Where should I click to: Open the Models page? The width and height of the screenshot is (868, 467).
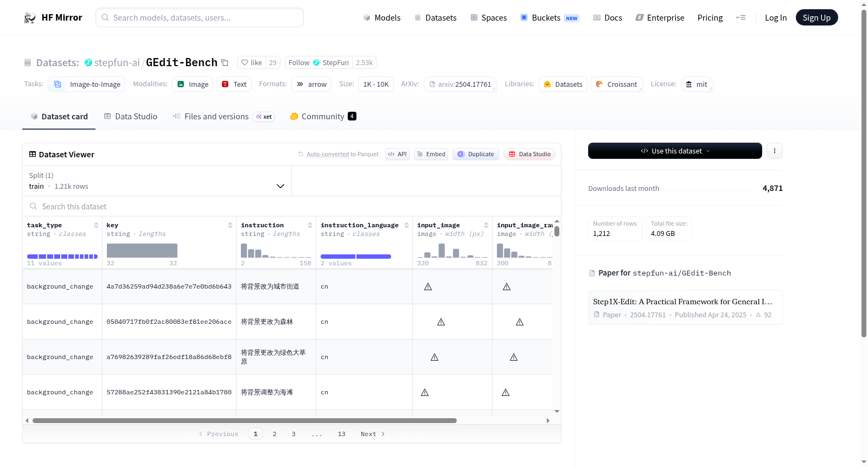[x=382, y=18]
